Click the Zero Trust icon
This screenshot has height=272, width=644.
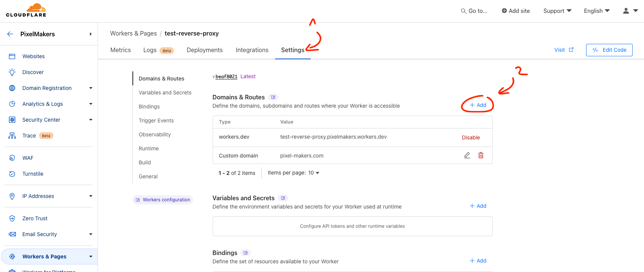pyautogui.click(x=12, y=218)
